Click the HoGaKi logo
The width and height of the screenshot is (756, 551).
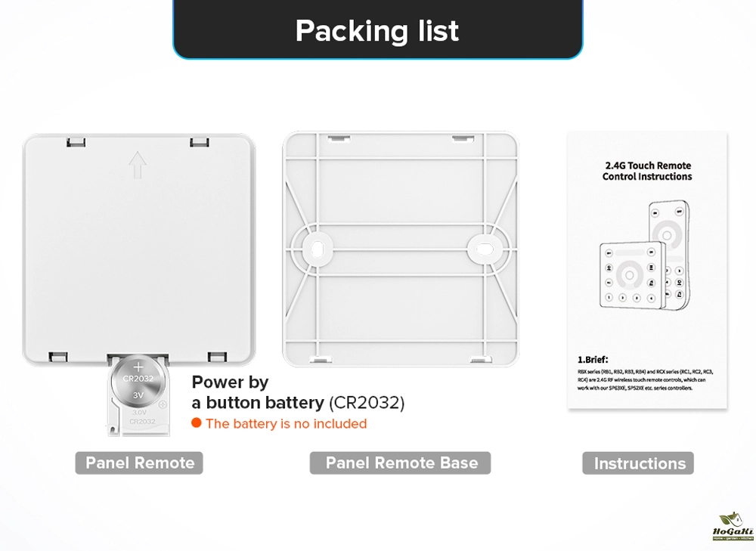click(x=730, y=526)
